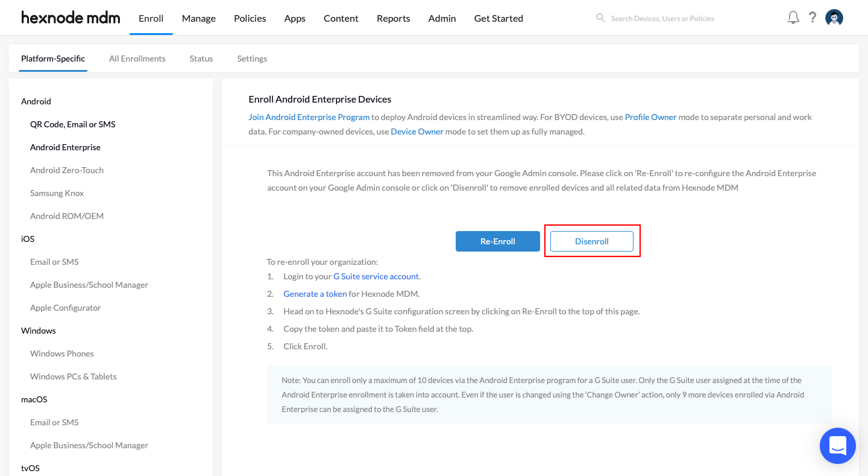
Task: Open Join Android Enterprise Program link
Action: 309,117
